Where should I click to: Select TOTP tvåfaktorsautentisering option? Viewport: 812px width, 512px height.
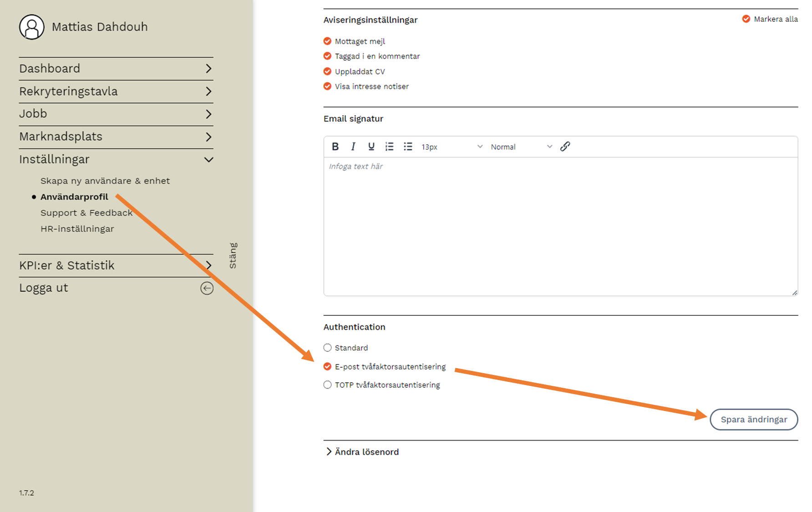click(327, 385)
